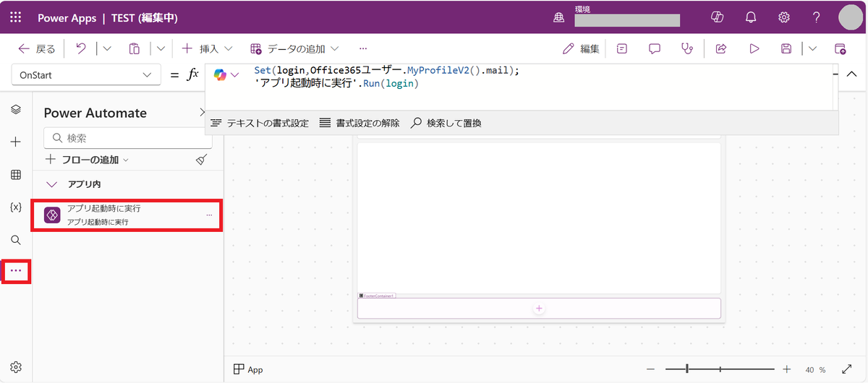Open the search sidebar icon

16,239
